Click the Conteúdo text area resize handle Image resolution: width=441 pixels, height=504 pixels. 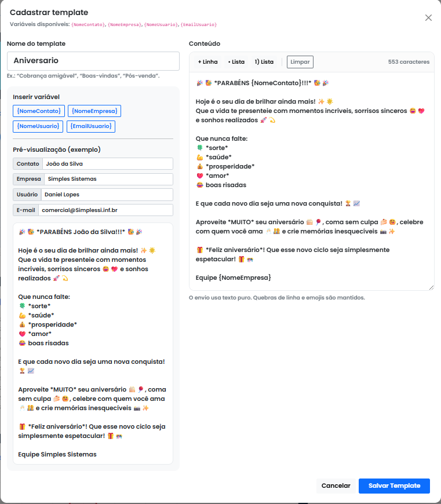[431, 287]
